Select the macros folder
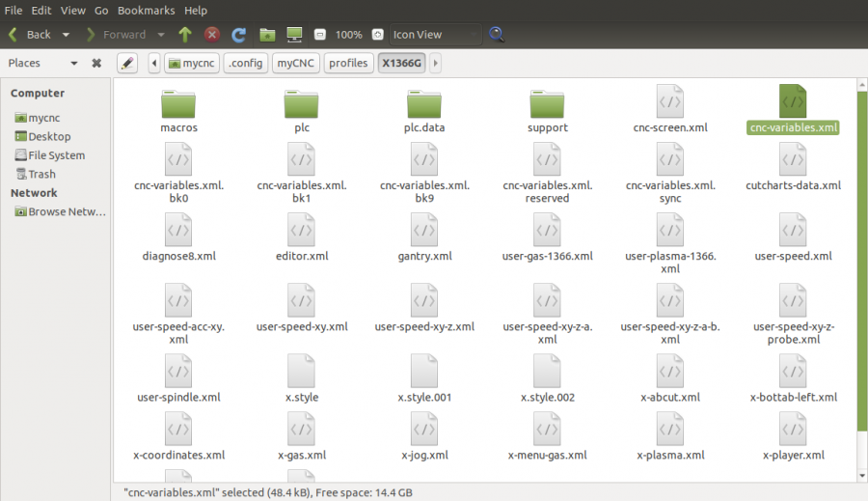Viewport: 868px width, 501px height. click(x=178, y=109)
